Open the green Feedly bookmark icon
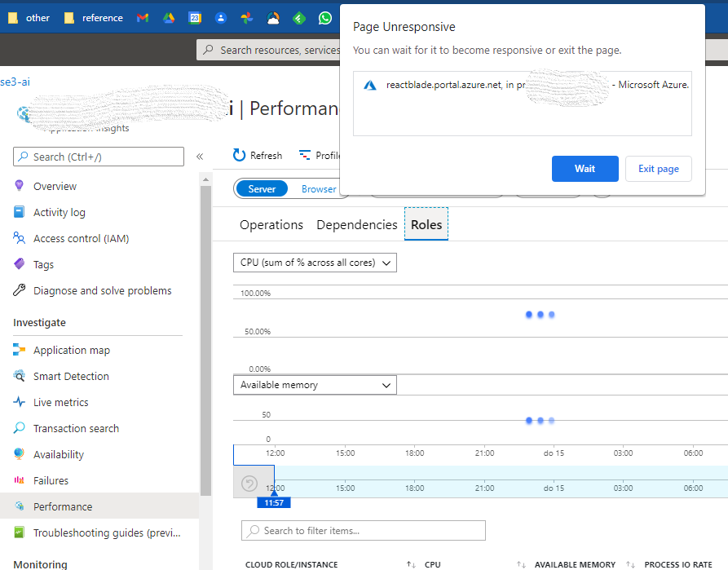 (x=299, y=18)
